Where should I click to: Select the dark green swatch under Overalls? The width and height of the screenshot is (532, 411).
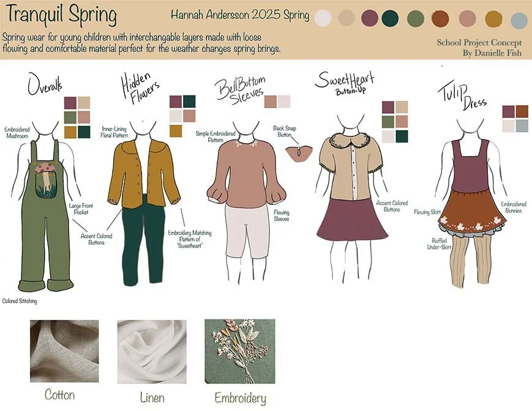tap(84, 132)
